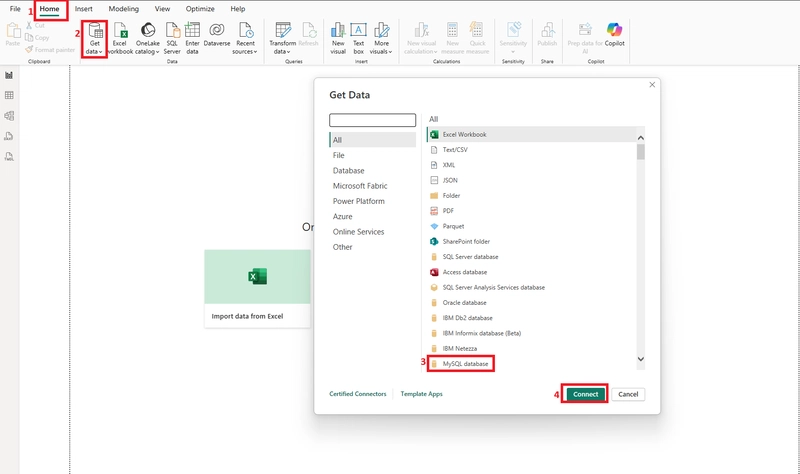Open the Transform data icon
Viewport: 800px width, 474px height.
point(283,36)
